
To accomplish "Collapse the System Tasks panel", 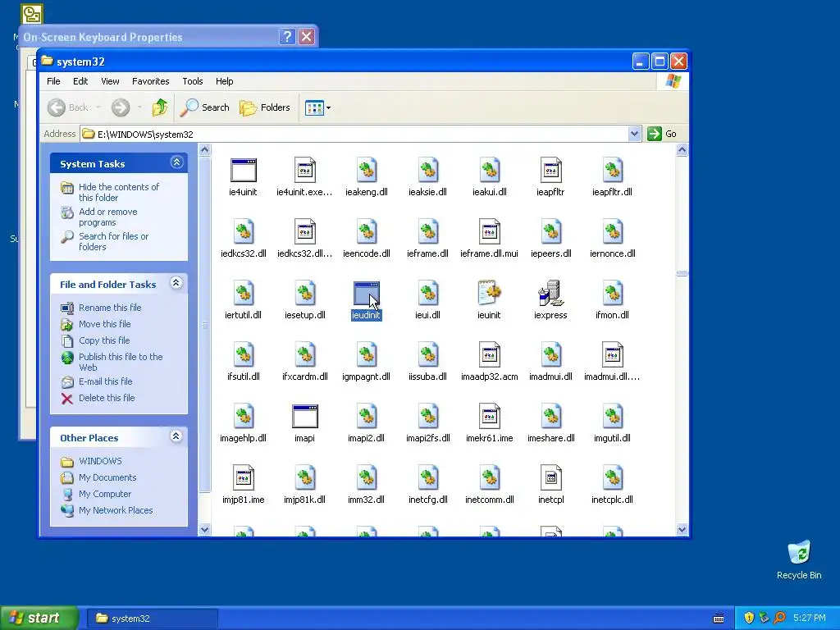I will coord(177,162).
